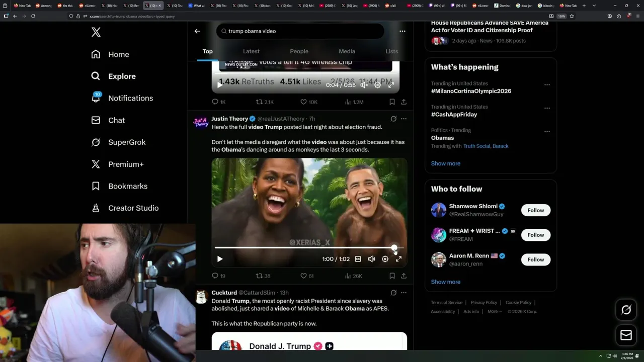Switch to the Media tab
This screenshot has width=644, height=362.
[x=347, y=51]
